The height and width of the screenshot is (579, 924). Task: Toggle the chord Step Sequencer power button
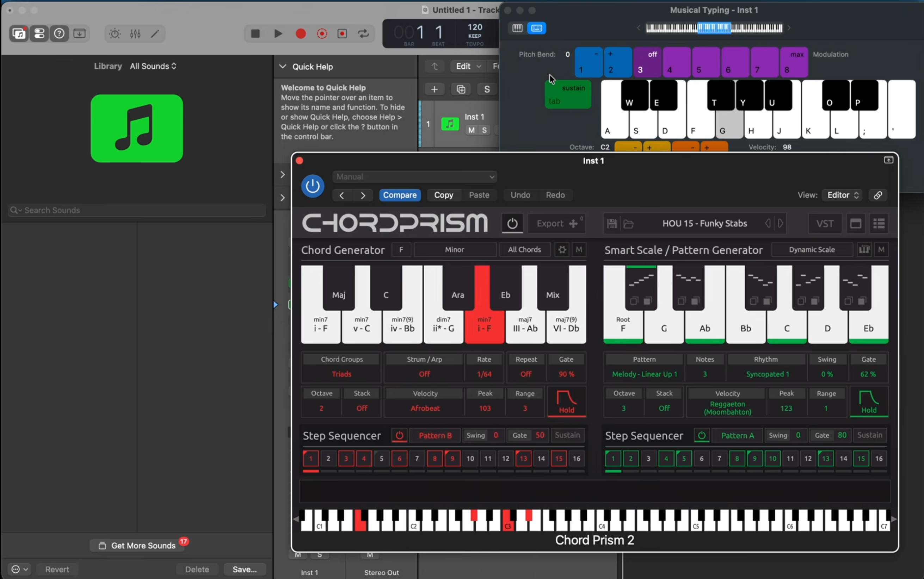[399, 435]
